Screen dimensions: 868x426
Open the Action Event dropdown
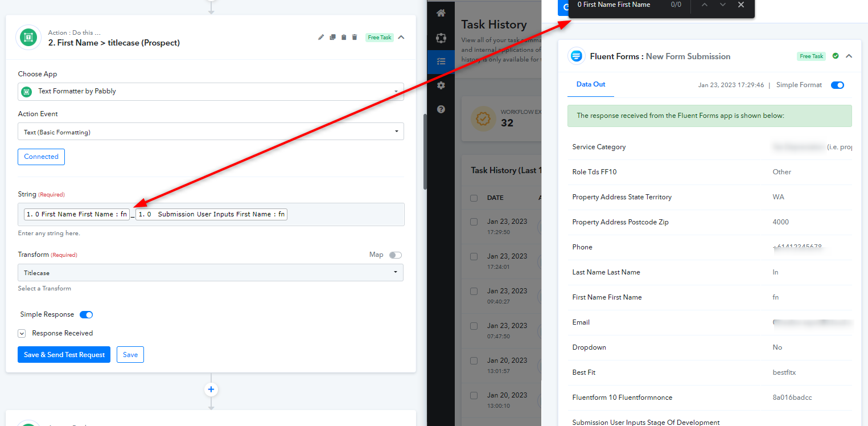click(211, 132)
